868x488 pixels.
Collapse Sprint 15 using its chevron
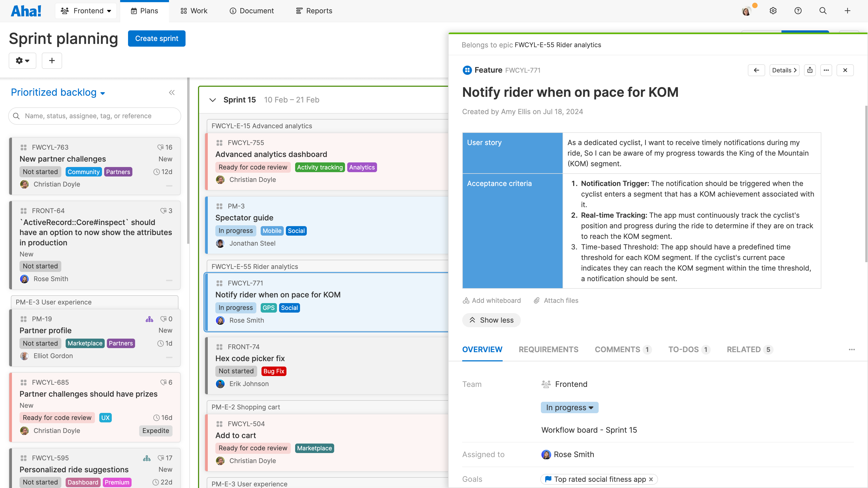(x=213, y=100)
